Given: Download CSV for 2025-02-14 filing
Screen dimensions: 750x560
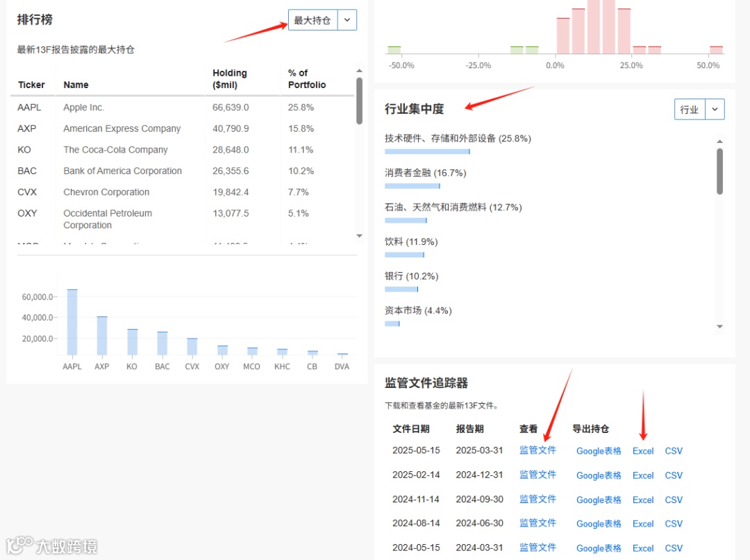Looking at the screenshot, I should click(674, 475).
